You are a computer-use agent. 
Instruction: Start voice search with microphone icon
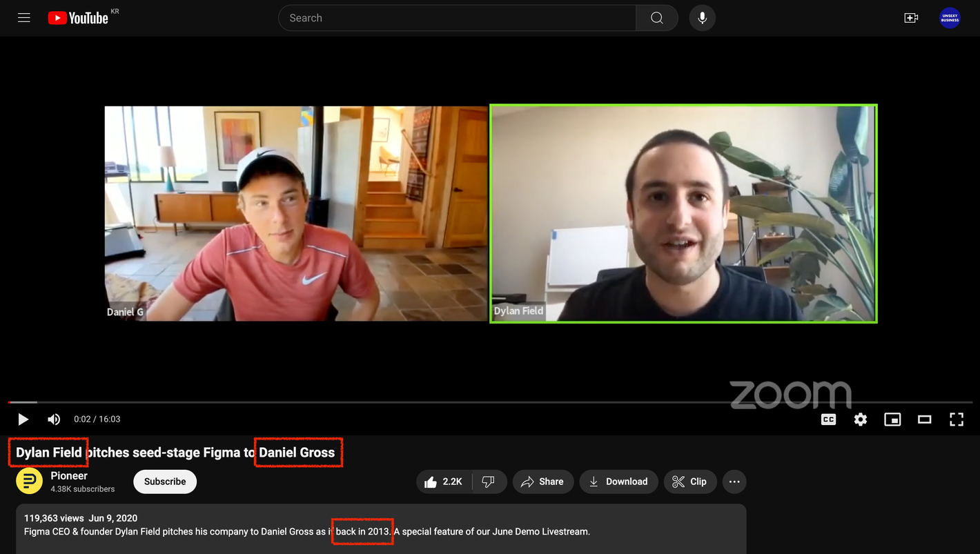click(x=702, y=18)
